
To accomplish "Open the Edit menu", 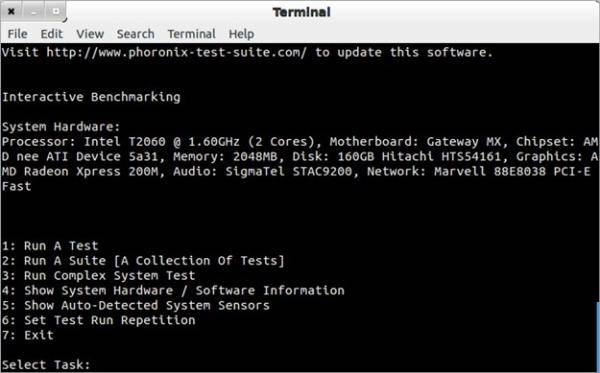I will [x=52, y=34].
